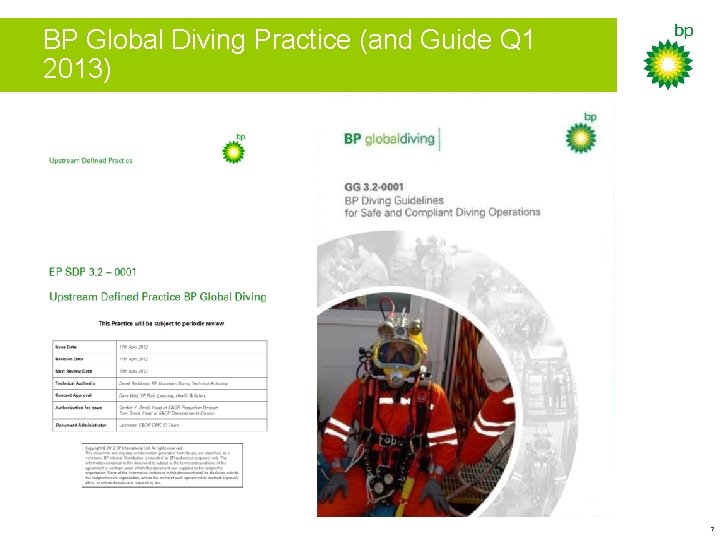Click the BP logo on the diving guidelines cover
This screenshot has height=540, width=720.
coord(581,132)
